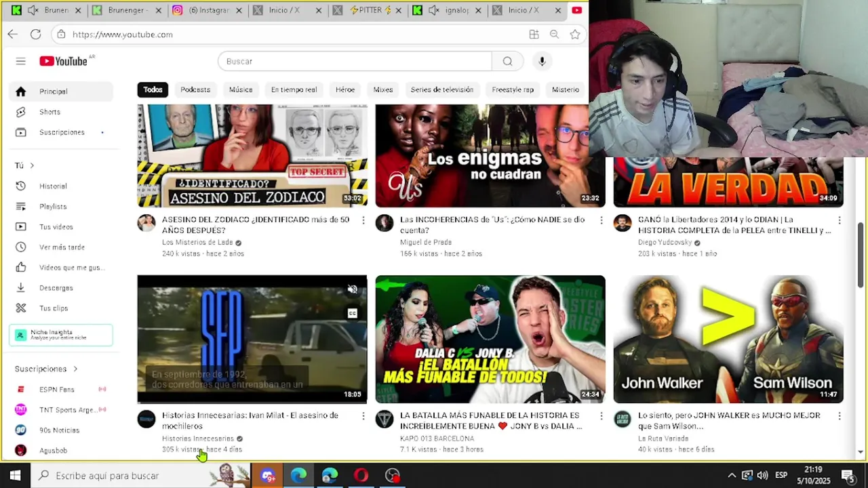This screenshot has width=868, height=488.
Task: Open Los enigmas no cuadran thumbnail
Action: (490, 156)
